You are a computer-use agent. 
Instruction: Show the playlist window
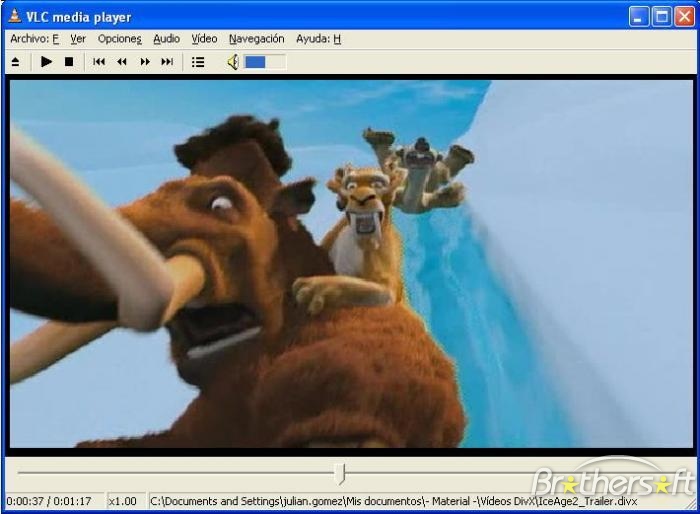tap(198, 62)
